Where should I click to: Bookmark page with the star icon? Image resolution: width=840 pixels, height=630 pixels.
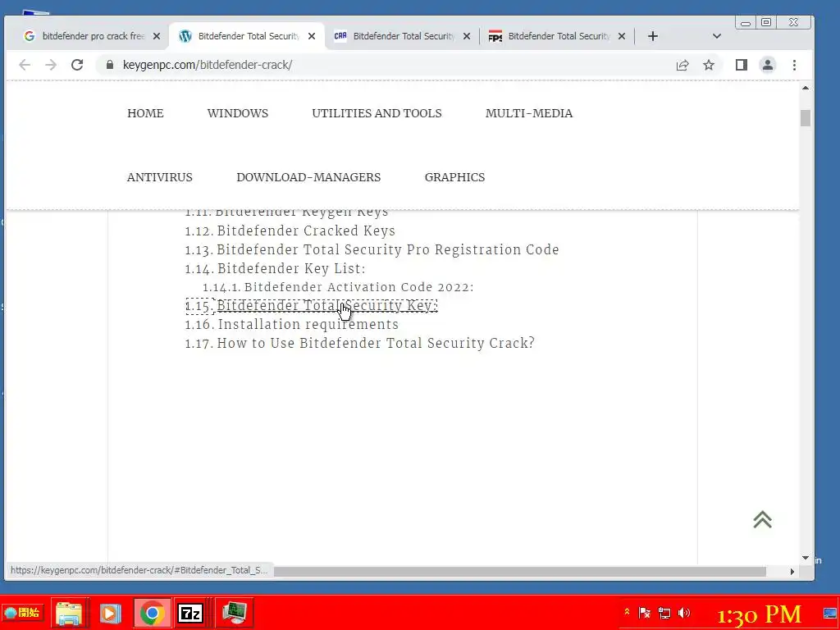709,65
